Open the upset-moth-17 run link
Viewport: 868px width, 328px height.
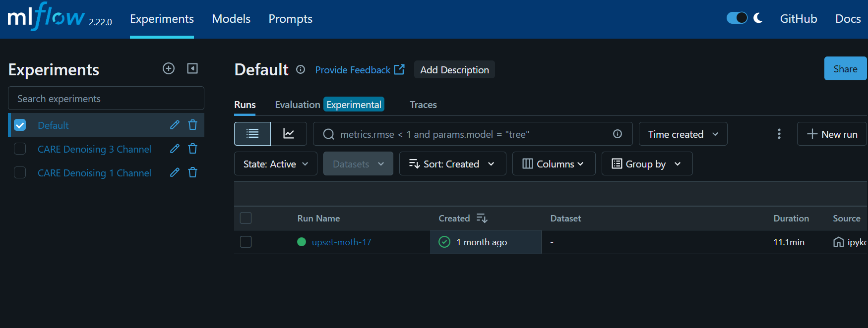(341, 242)
